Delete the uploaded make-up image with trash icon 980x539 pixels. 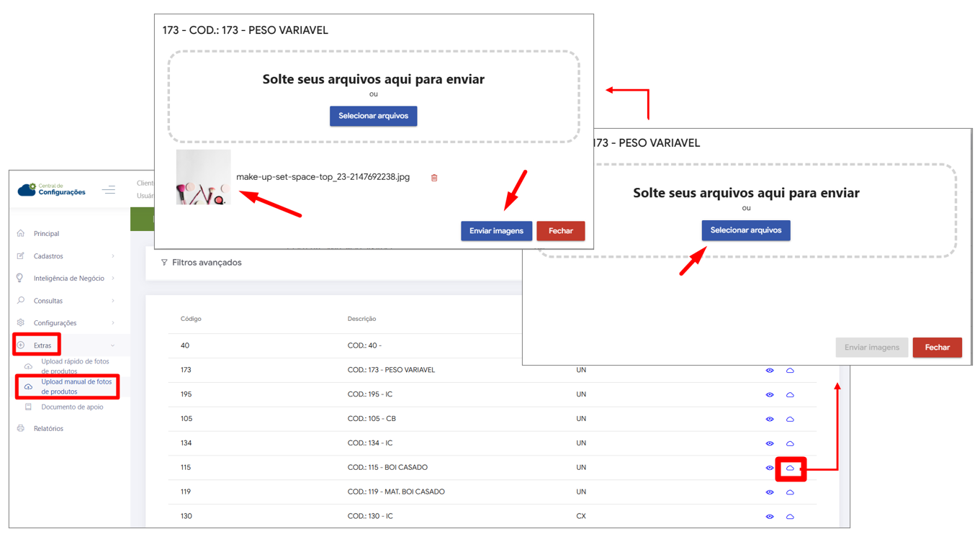tap(434, 178)
